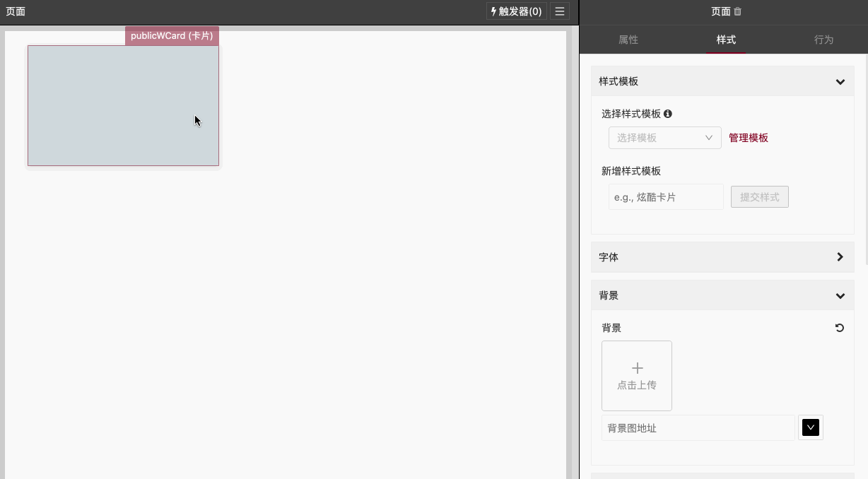This screenshot has height=479, width=868.
Task: Click the 提交样式 button
Action: (760, 197)
